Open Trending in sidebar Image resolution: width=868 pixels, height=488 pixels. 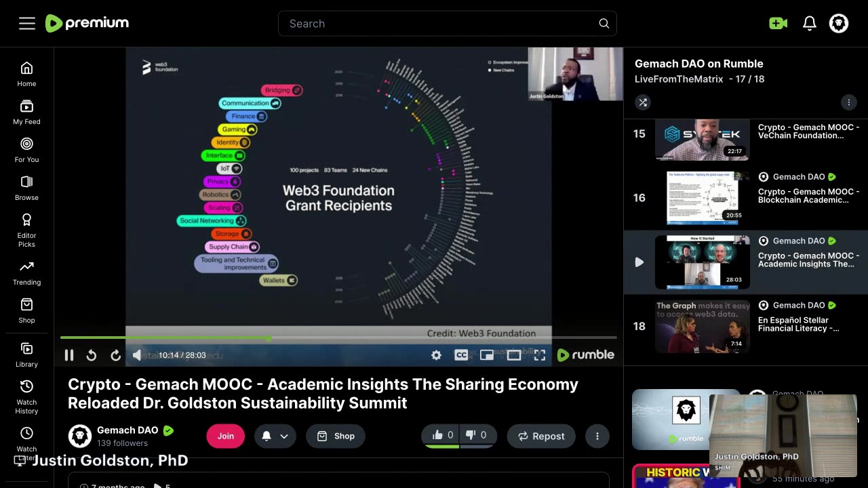tap(26, 272)
